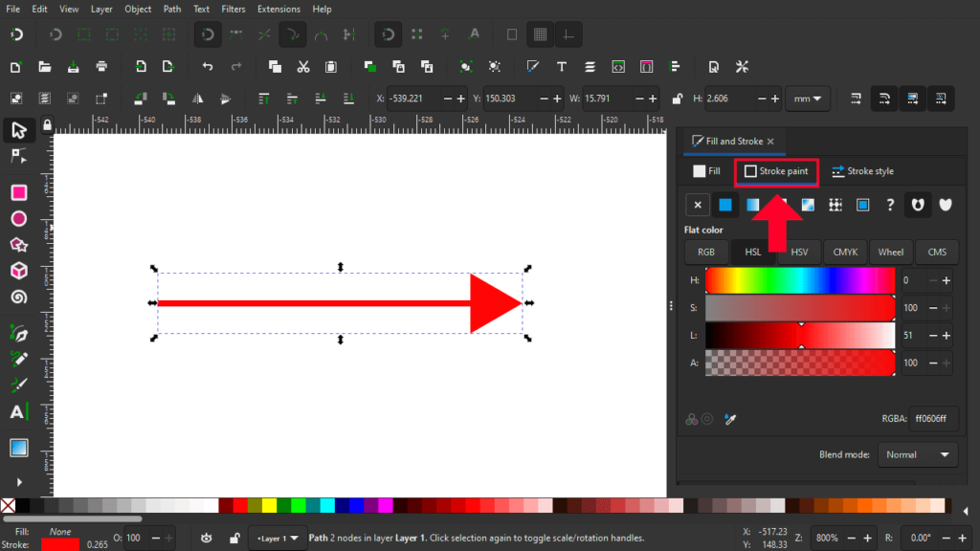Click the Print icon
The height and width of the screenshot is (551, 980).
coord(101,67)
